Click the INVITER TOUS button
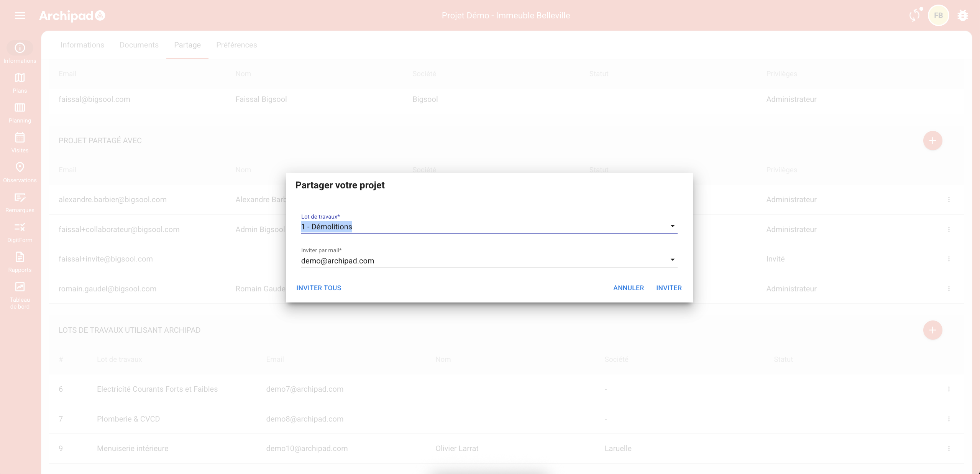Screen dimensions: 980x474 coord(318,288)
